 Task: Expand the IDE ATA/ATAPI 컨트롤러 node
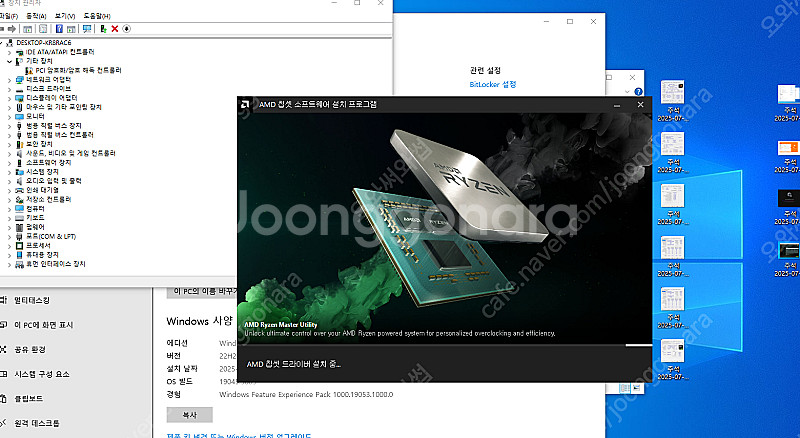tap(9, 52)
